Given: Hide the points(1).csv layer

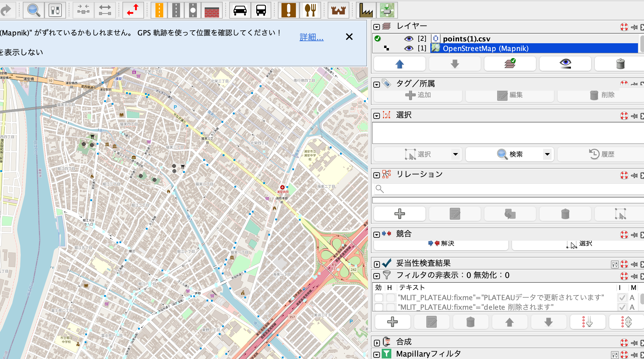Looking at the screenshot, I should (409, 38).
